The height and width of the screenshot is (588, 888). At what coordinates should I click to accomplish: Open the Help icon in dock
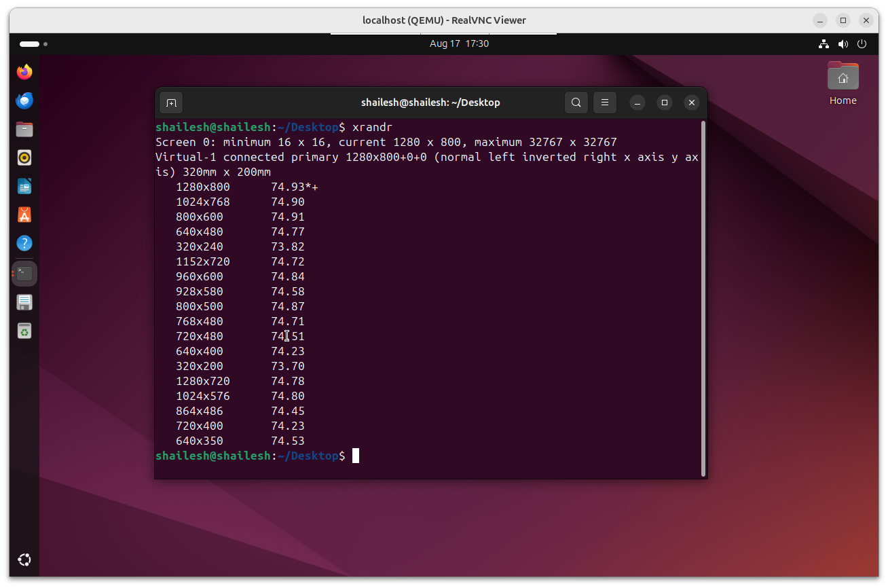(24, 243)
